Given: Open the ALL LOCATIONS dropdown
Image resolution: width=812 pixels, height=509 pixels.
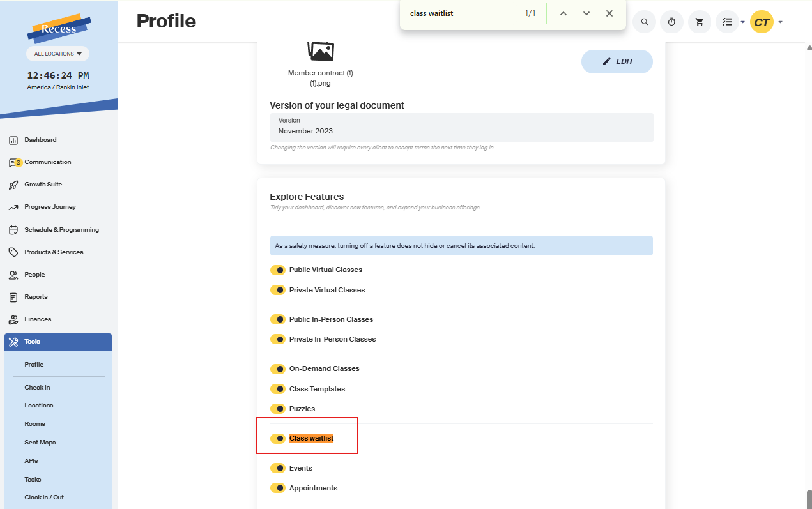Looking at the screenshot, I should tap(58, 54).
